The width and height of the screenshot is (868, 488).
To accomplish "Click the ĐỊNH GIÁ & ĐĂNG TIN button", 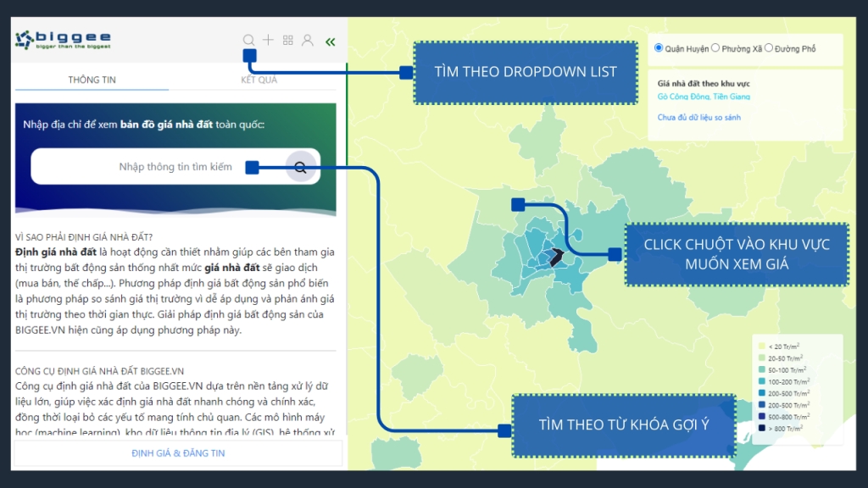I will [178, 453].
